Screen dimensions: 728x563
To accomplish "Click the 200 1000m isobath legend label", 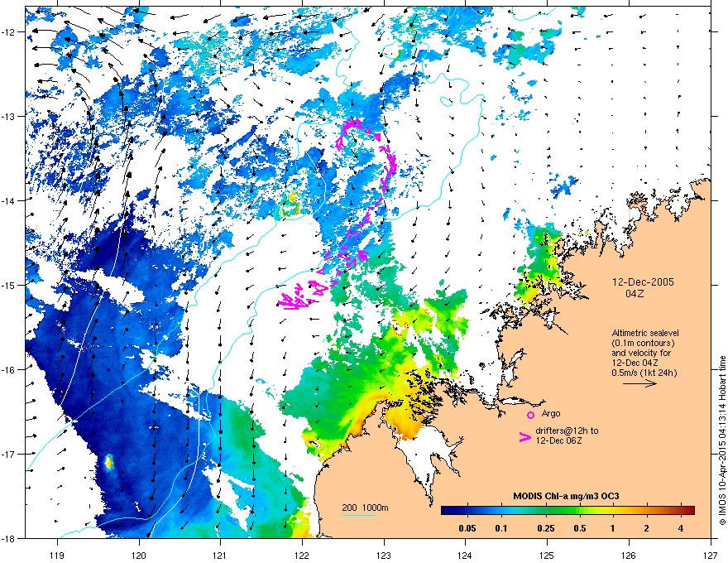I will (x=366, y=508).
